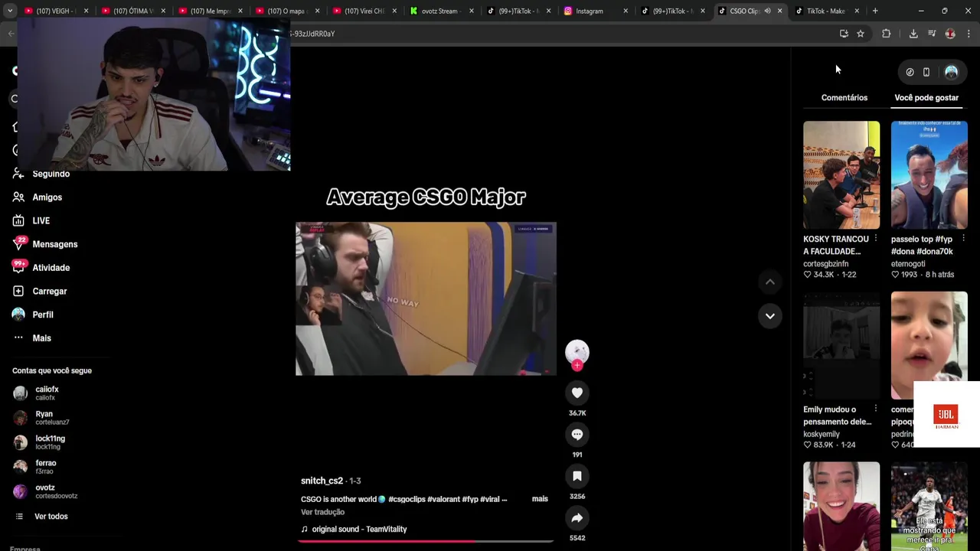
Task: Go to the LIVE section icon
Action: pyautogui.click(x=18, y=220)
